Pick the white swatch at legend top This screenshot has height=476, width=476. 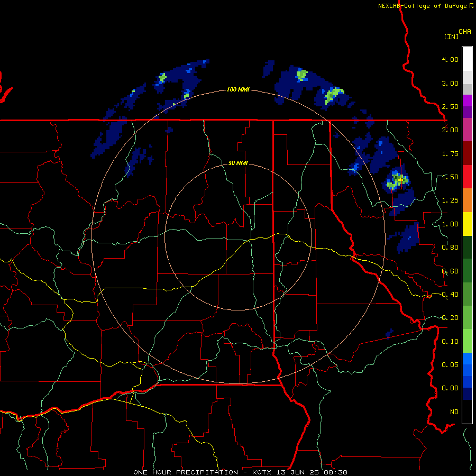click(x=467, y=59)
